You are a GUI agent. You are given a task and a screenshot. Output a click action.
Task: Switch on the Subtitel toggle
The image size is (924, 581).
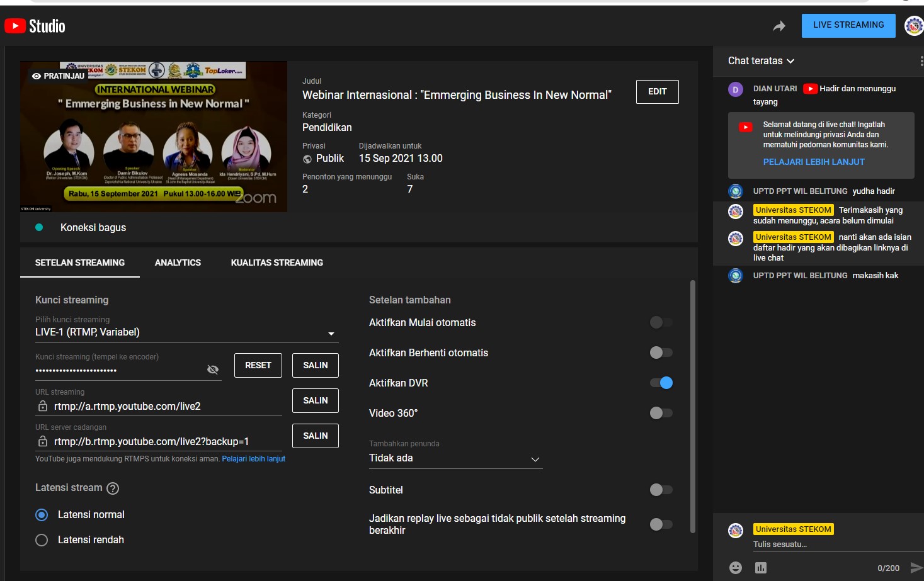pos(661,490)
